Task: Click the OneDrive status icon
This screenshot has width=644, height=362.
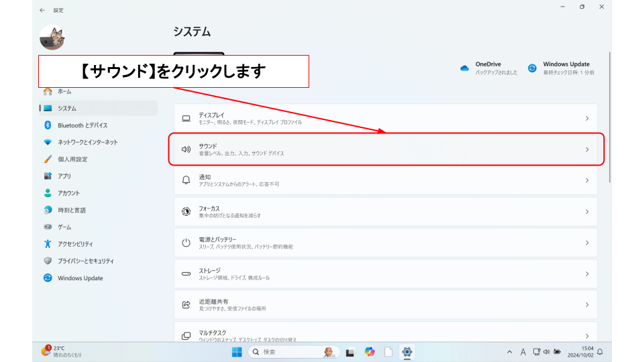Action: (x=464, y=68)
